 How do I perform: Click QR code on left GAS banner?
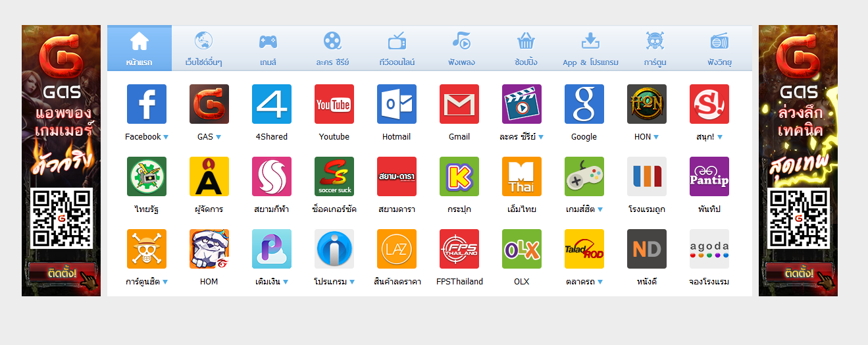61,218
